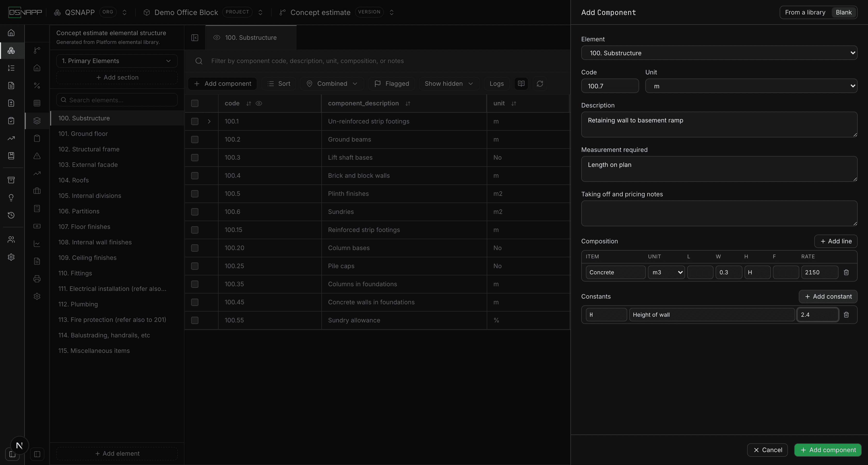Select the trending chart icon in main sidebar
868x465 pixels.
tap(11, 138)
